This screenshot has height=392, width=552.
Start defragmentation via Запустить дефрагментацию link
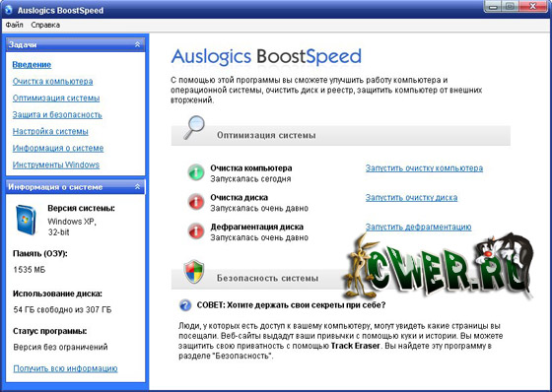tap(418, 227)
